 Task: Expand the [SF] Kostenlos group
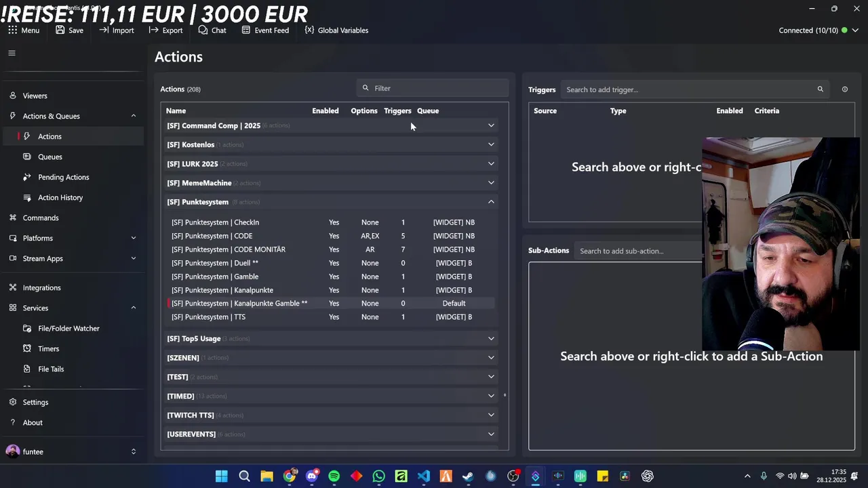[491, 144]
